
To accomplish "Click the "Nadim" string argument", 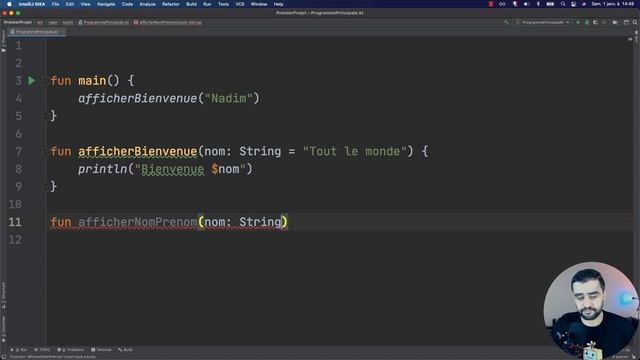I will [x=229, y=98].
